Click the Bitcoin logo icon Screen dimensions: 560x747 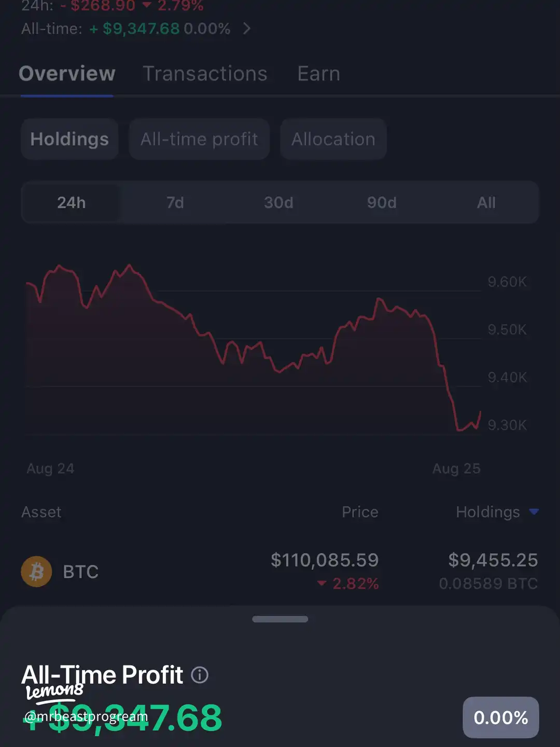pos(36,572)
